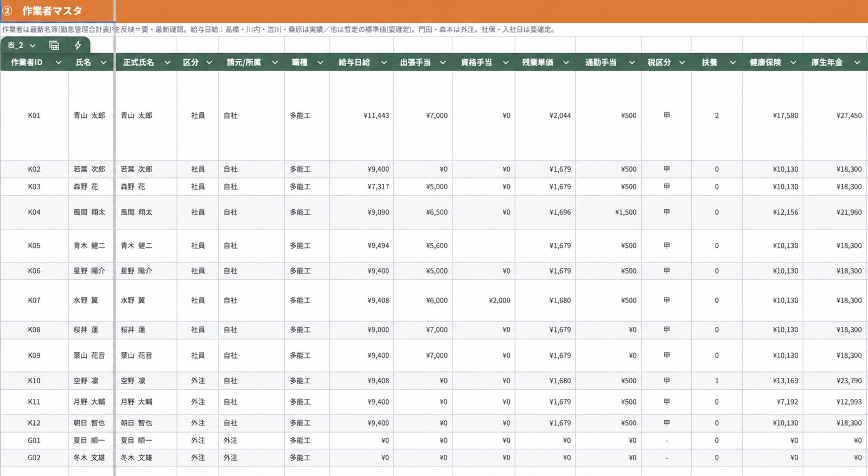This screenshot has width=868, height=476.
Task: Click the lightning bolt quick action icon
Action: click(78, 46)
